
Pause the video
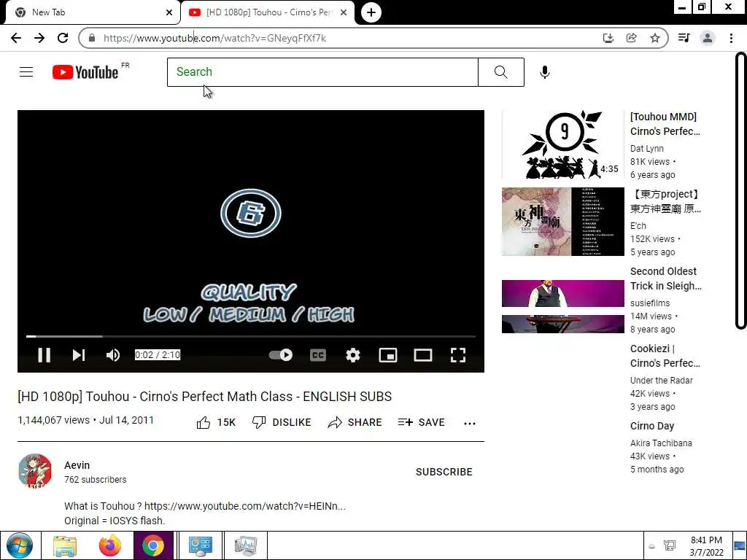pyautogui.click(x=44, y=355)
